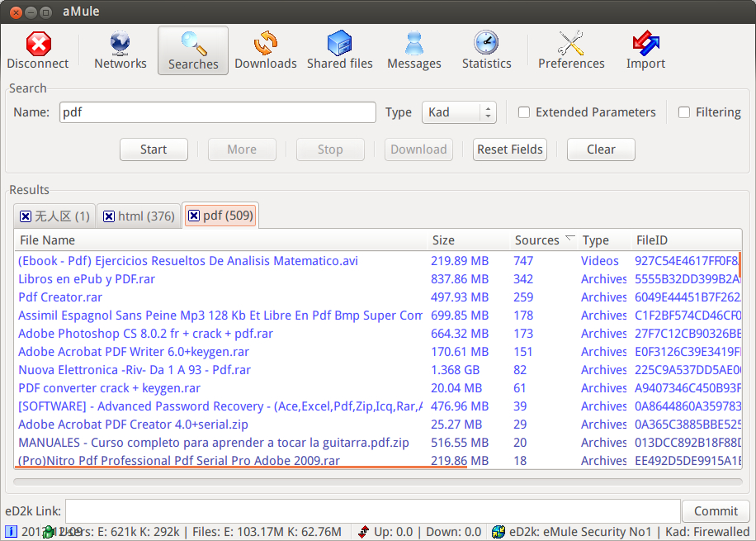The image size is (756, 541).
Task: Select the Advanced Password Recovery result
Action: click(378, 406)
